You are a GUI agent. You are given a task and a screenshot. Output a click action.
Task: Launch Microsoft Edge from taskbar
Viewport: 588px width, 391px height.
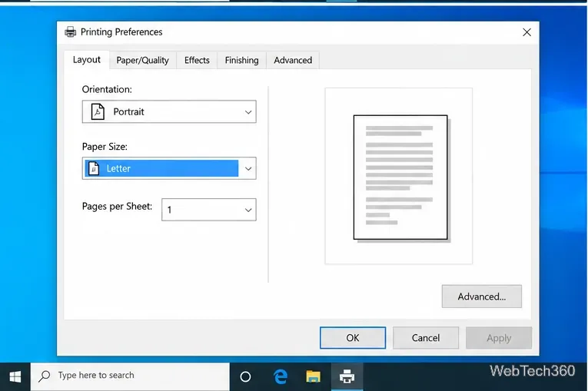pos(280,376)
